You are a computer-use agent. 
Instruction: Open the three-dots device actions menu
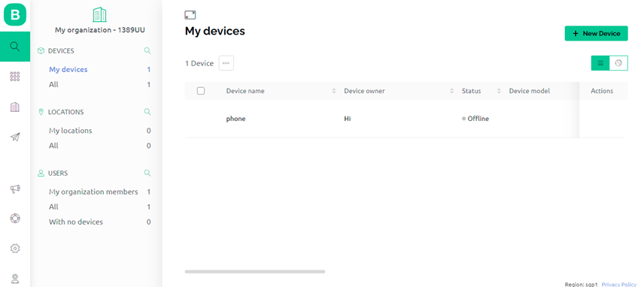pos(226,63)
